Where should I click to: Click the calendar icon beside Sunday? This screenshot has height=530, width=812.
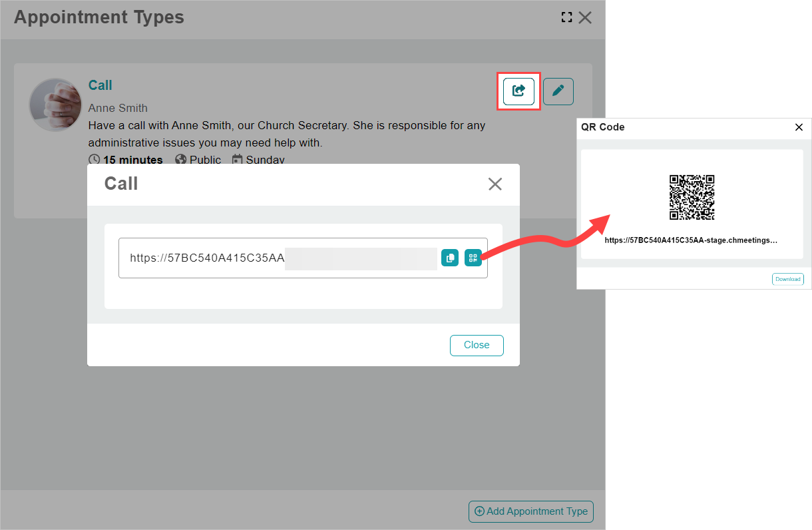[238, 160]
